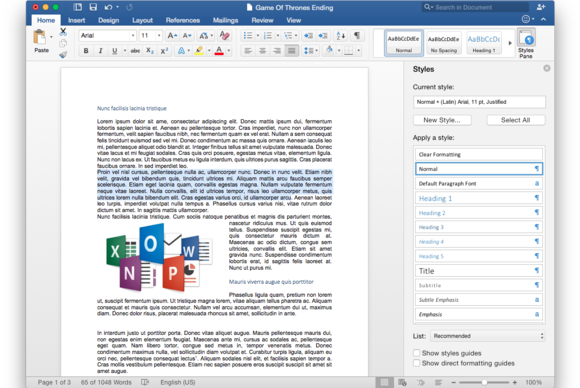The height and width of the screenshot is (388, 580).
Task: Click the numbered list icon
Action: [268, 36]
